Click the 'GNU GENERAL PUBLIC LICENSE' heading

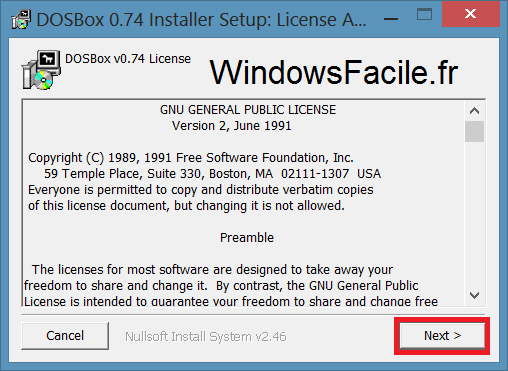(x=248, y=110)
